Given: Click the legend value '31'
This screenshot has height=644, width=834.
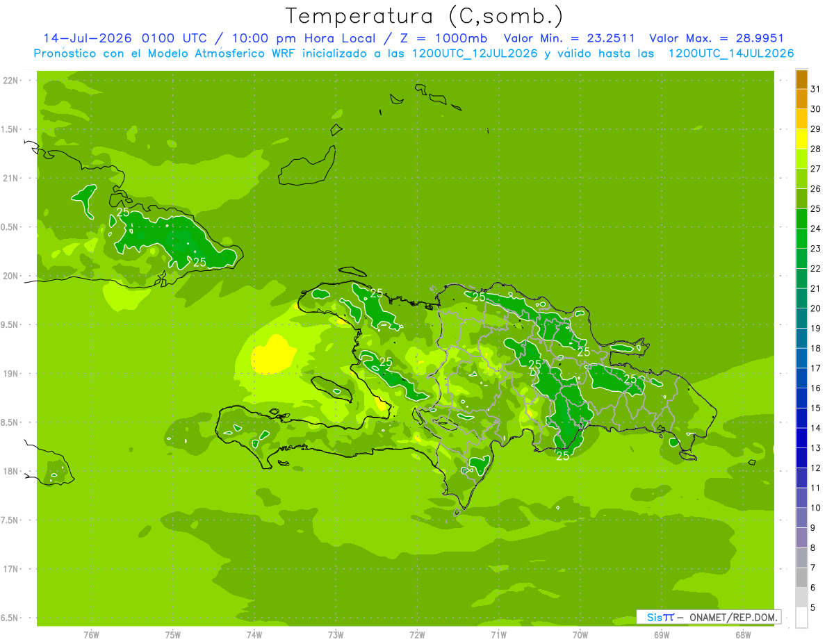Looking at the screenshot, I should (816, 89).
